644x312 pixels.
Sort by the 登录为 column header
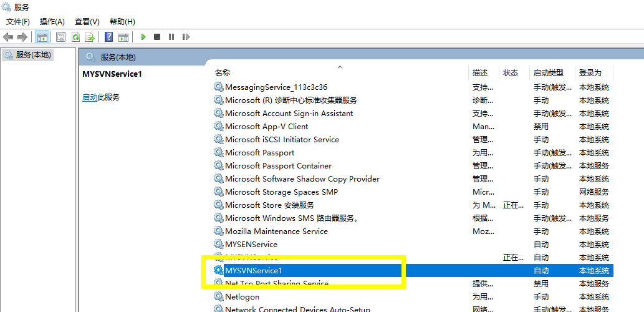pyautogui.click(x=590, y=73)
